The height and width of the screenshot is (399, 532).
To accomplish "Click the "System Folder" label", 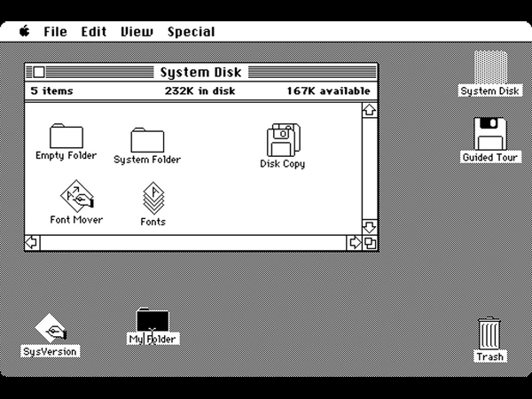I will coord(147,160).
